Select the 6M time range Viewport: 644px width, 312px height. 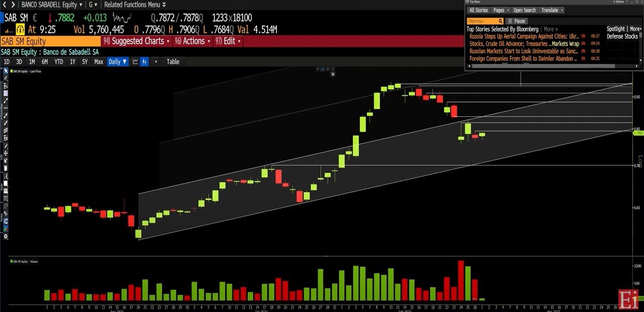point(45,62)
